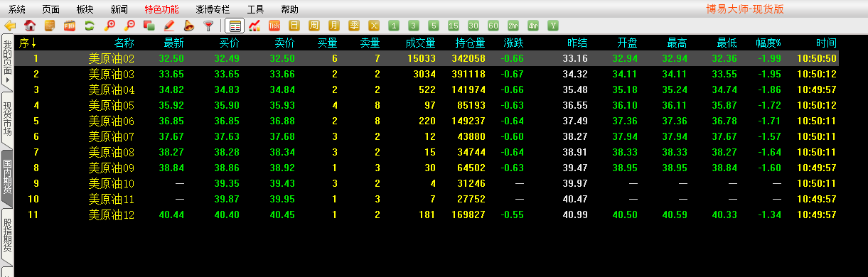The image size is (868, 277).
Task: Expand the 我的页面 side panel arrow
Action: pos(7,80)
